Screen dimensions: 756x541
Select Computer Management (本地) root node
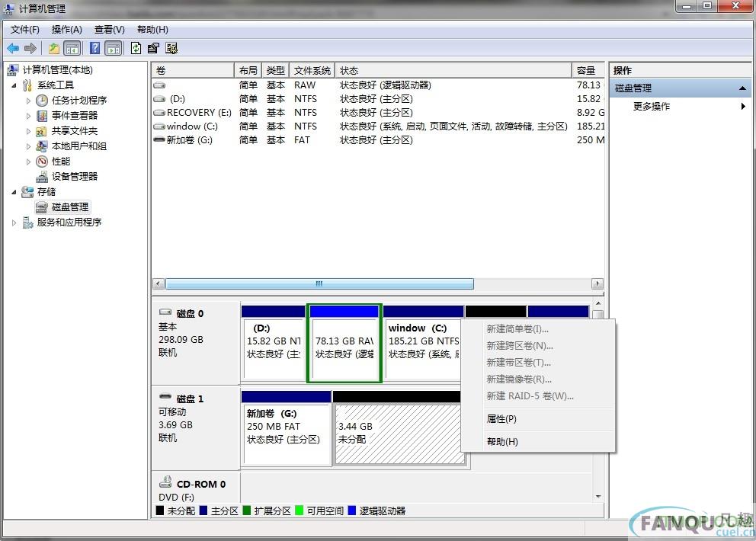(57, 70)
